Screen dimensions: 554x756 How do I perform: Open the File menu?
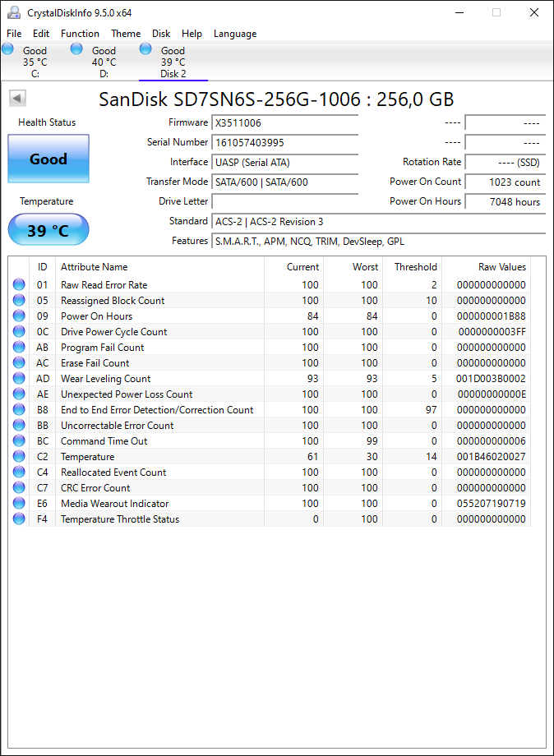[x=14, y=34]
